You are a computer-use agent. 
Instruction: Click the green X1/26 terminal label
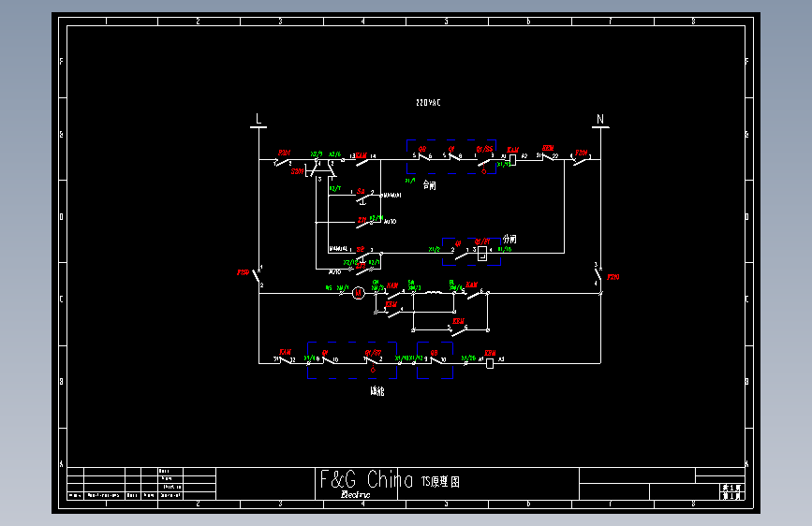click(468, 358)
